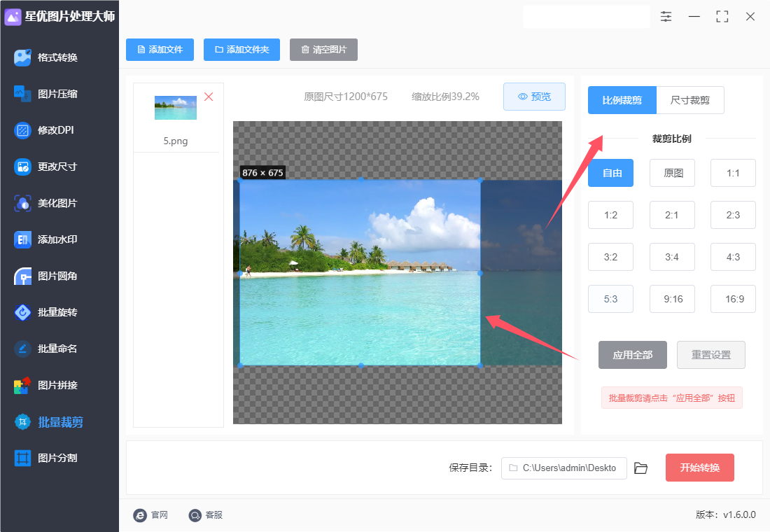Click the 原图尺寸1200*675 text
The width and height of the screenshot is (770, 532).
coord(346,97)
